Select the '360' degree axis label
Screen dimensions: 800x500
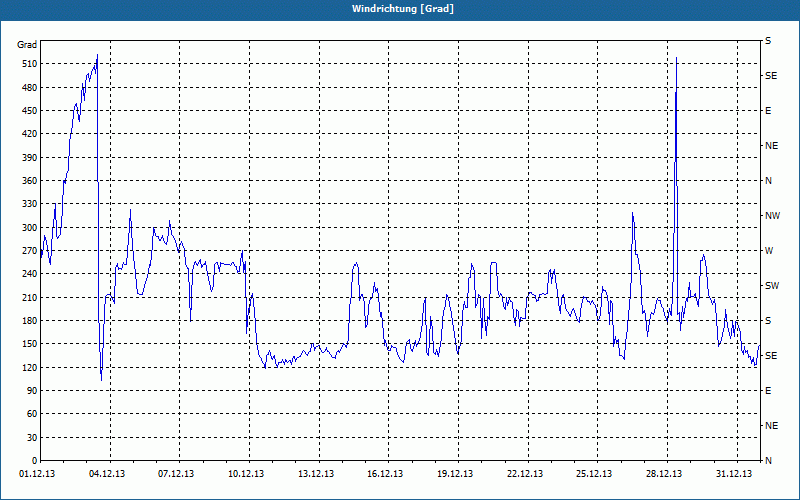(30, 181)
